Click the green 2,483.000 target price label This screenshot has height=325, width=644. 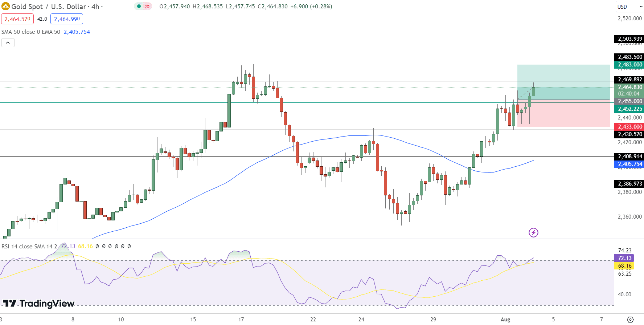coord(629,65)
